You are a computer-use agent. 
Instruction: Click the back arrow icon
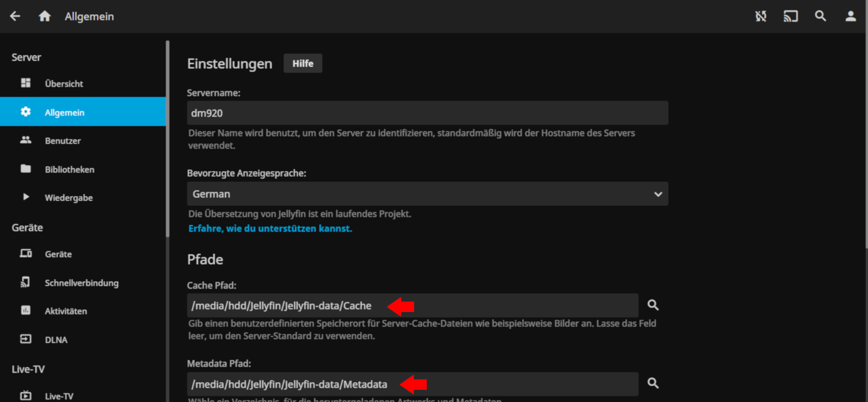click(x=15, y=16)
